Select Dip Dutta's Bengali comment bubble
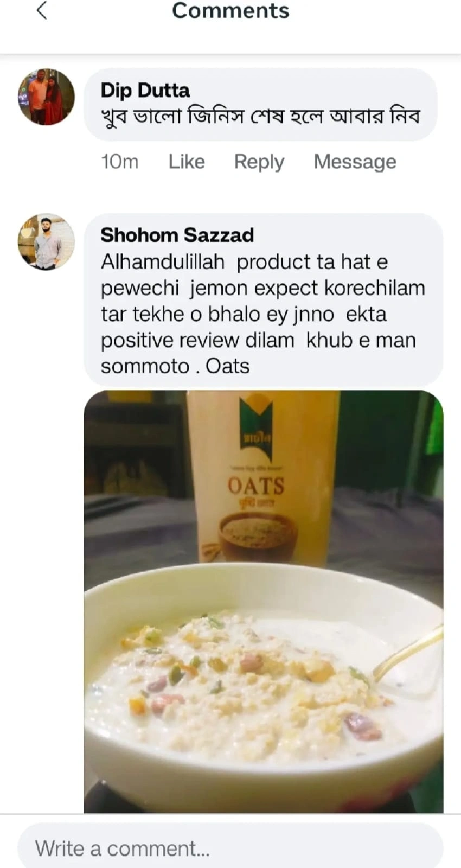The width and height of the screenshot is (461, 868). click(x=260, y=104)
